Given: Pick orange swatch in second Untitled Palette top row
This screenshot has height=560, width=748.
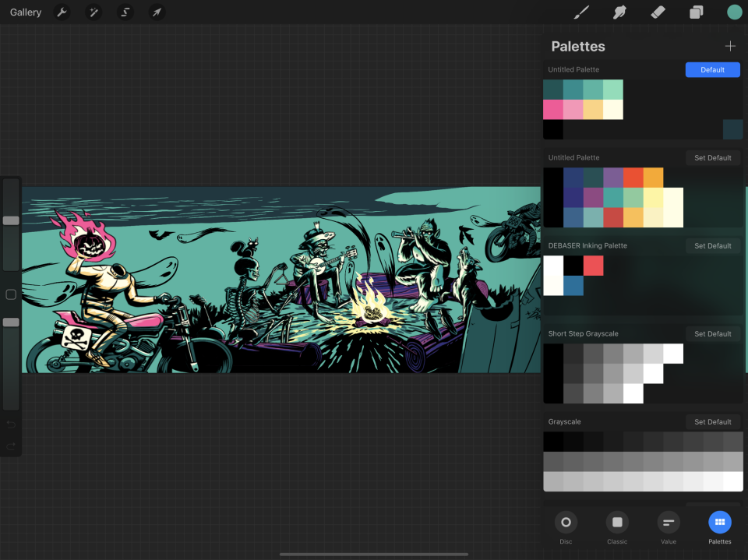Looking at the screenshot, I should tap(653, 178).
